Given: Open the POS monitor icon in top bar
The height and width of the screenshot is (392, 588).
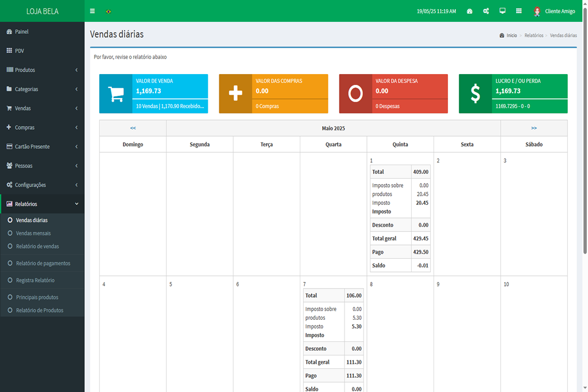Looking at the screenshot, I should (x=502, y=11).
